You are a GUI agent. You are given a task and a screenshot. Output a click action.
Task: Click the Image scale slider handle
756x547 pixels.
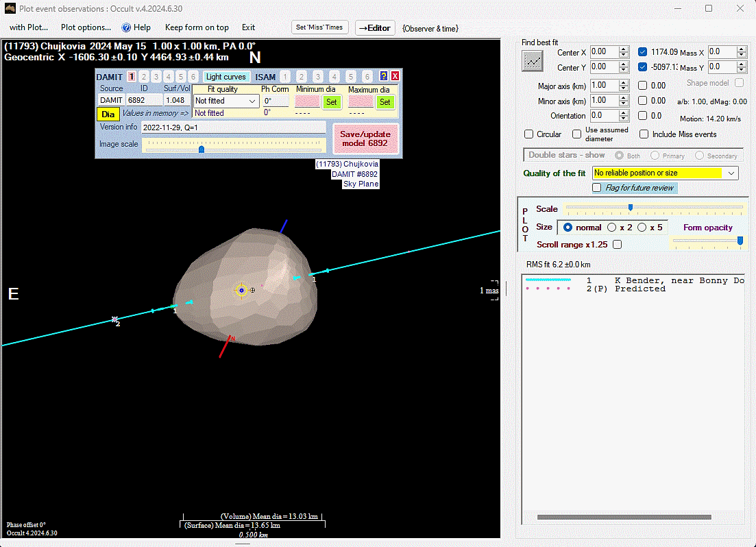pos(201,149)
